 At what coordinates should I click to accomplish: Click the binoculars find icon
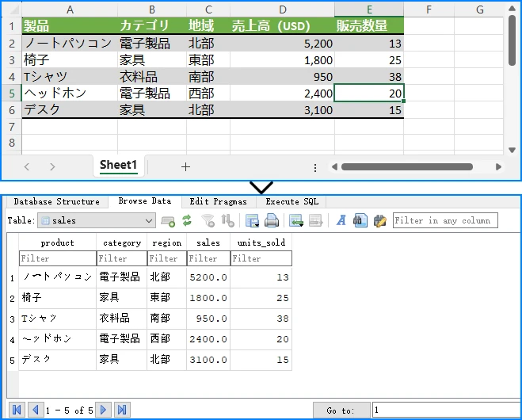(x=360, y=220)
